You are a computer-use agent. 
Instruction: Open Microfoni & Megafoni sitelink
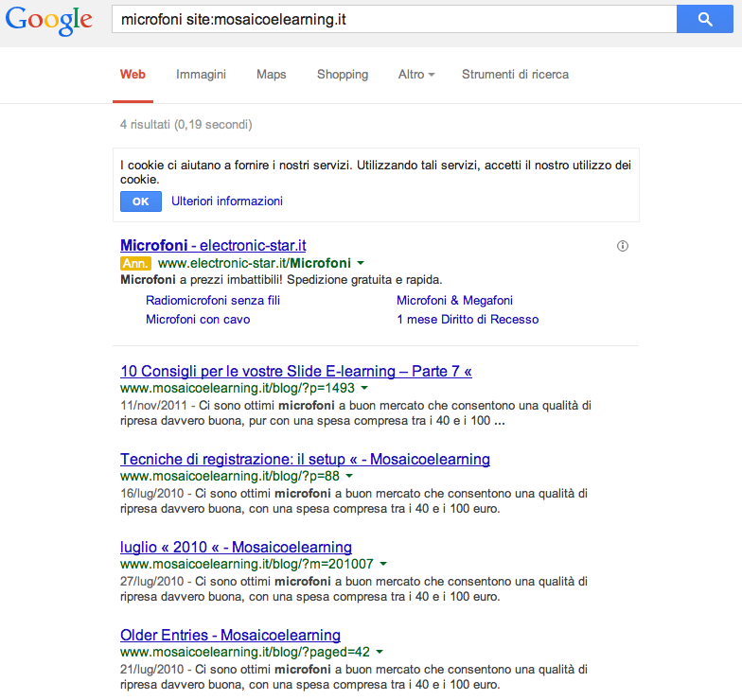[454, 301]
